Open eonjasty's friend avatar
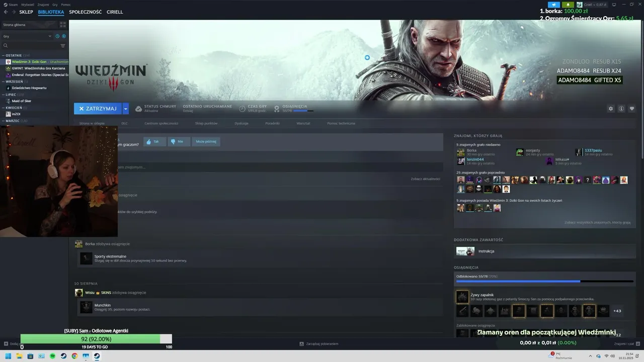644x362 pixels. coord(520,152)
